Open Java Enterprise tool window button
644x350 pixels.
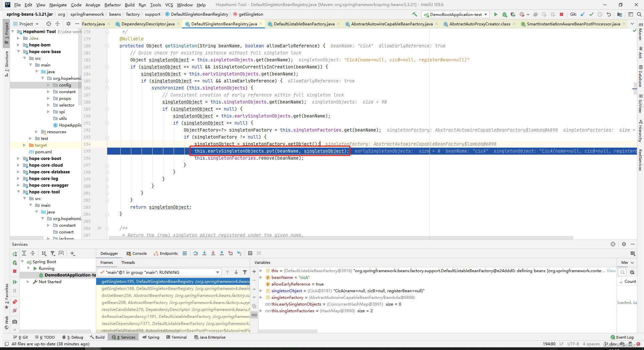210,337
